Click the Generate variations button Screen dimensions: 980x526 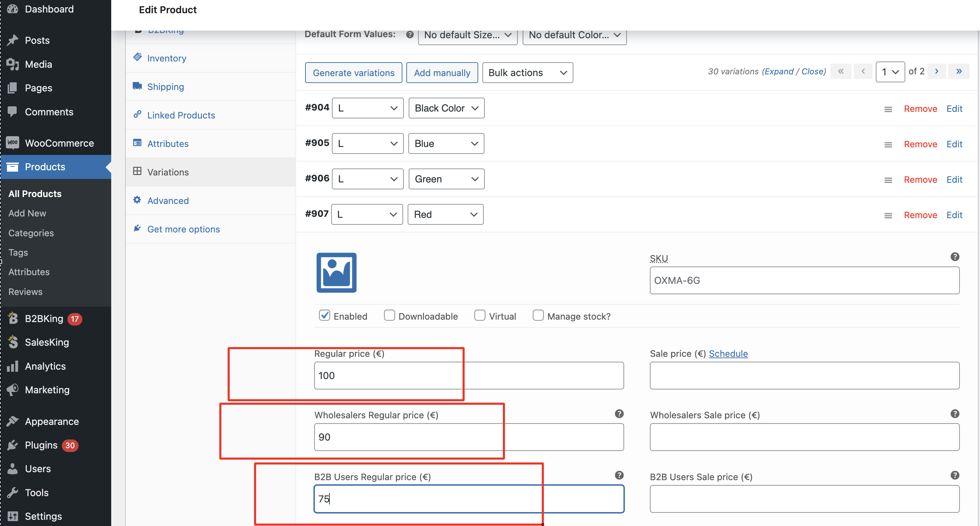pos(353,73)
